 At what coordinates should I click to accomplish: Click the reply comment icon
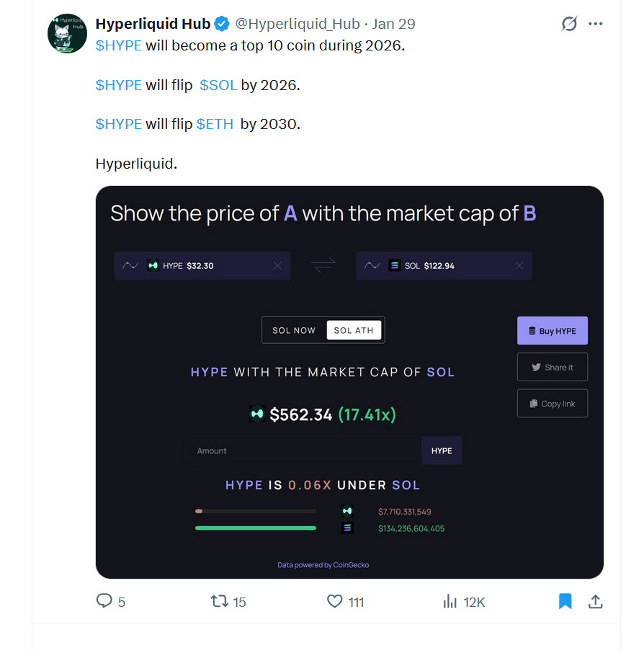tap(104, 601)
